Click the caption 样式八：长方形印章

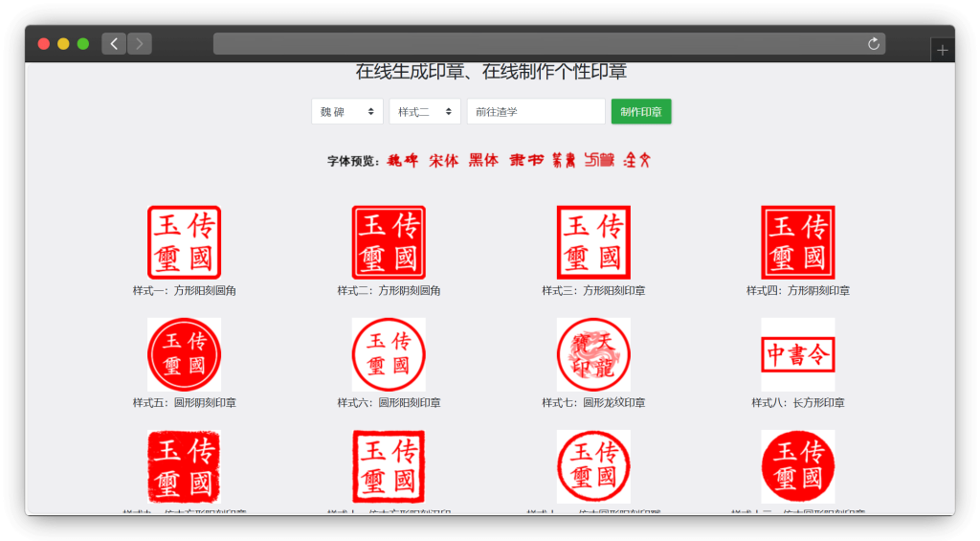pos(797,403)
